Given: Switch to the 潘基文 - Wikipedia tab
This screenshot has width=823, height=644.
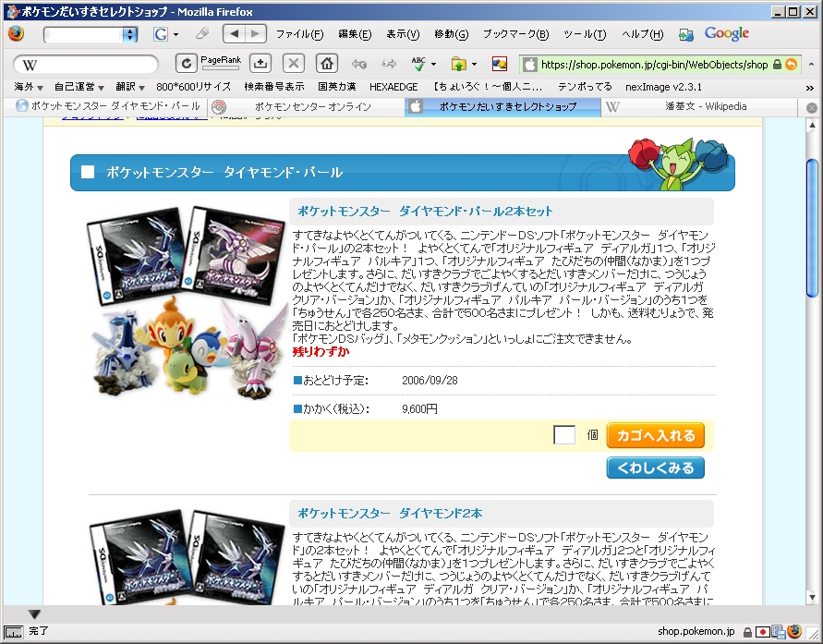Looking at the screenshot, I should point(701,106).
